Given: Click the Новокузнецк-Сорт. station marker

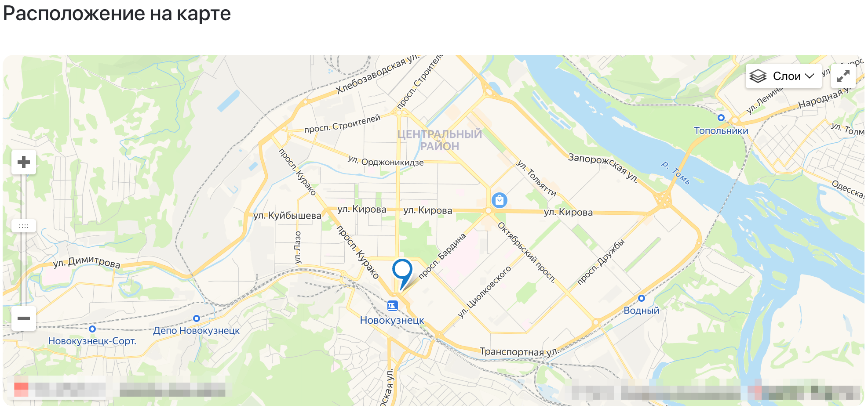Looking at the screenshot, I should [92, 329].
